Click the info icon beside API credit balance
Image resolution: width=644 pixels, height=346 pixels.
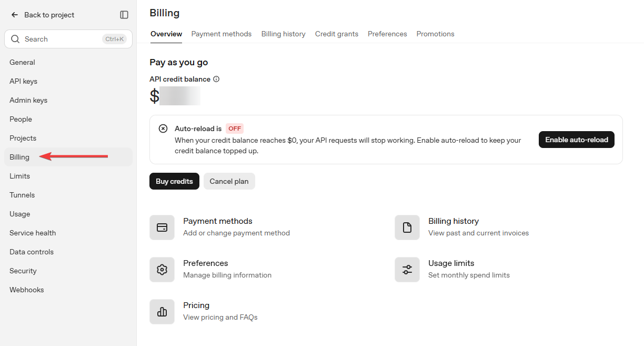tap(216, 79)
